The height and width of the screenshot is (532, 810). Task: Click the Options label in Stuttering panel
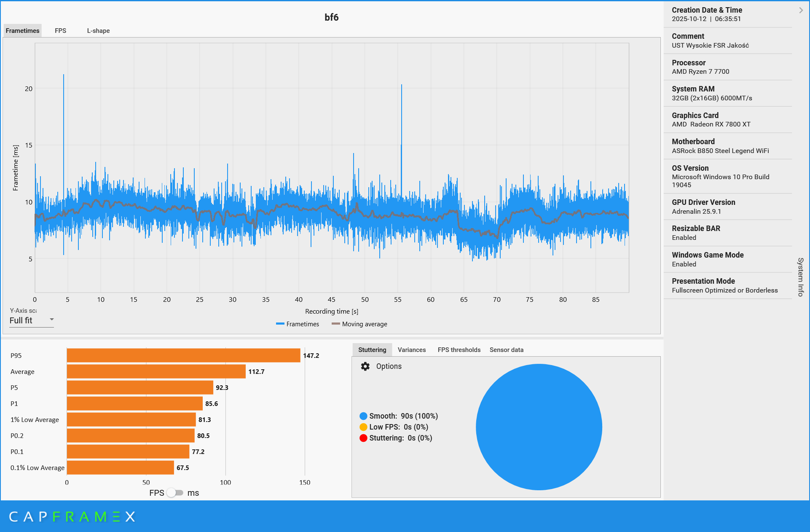[x=389, y=366]
